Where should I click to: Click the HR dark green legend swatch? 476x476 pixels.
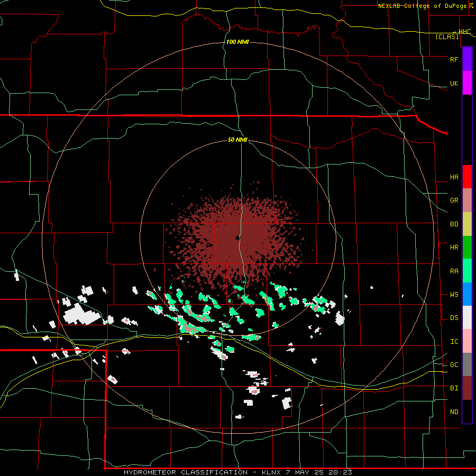tap(467, 248)
